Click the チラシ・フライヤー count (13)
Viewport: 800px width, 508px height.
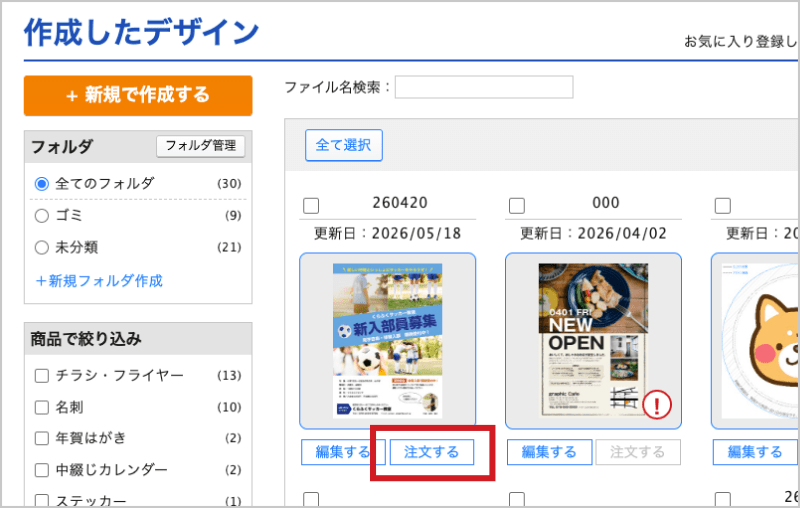[x=229, y=376]
